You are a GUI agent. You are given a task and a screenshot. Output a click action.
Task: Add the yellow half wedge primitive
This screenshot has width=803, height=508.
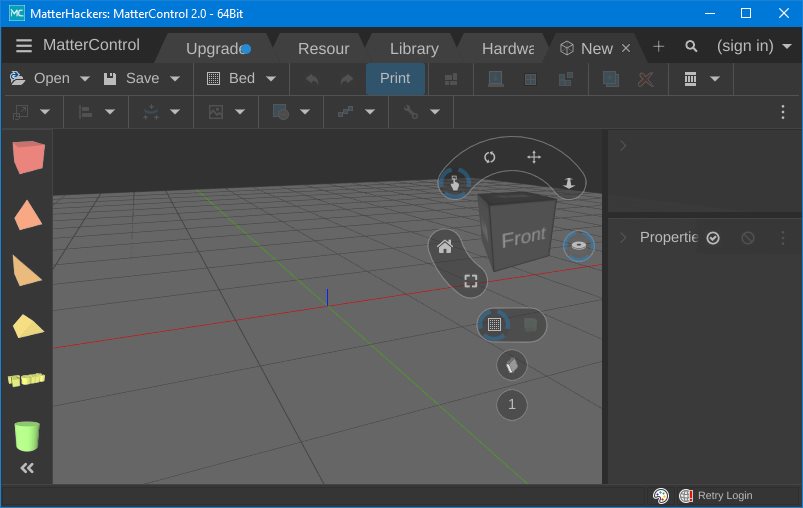pos(28,326)
